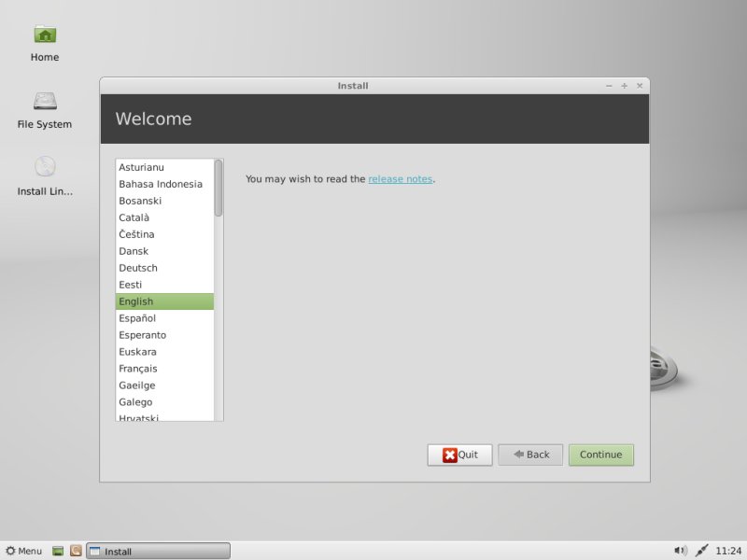Select Eesti language

pos(164,285)
